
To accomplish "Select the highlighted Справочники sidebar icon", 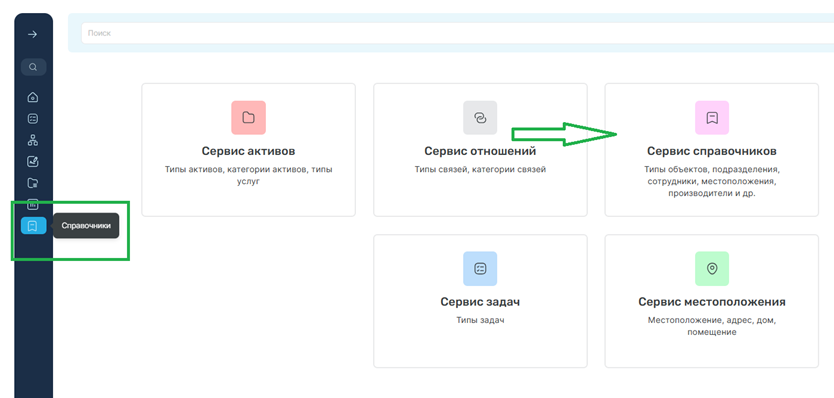I will 34,226.
